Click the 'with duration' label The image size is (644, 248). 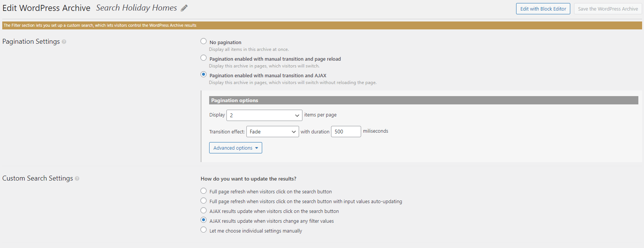tap(315, 132)
